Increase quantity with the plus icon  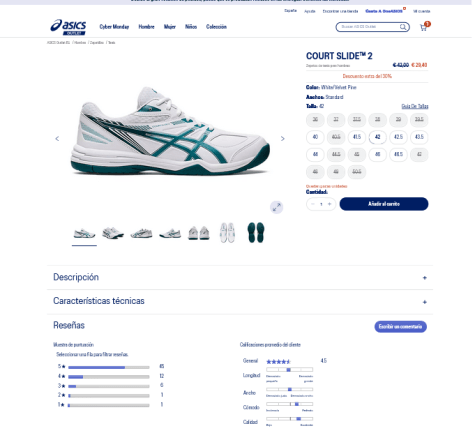click(330, 204)
